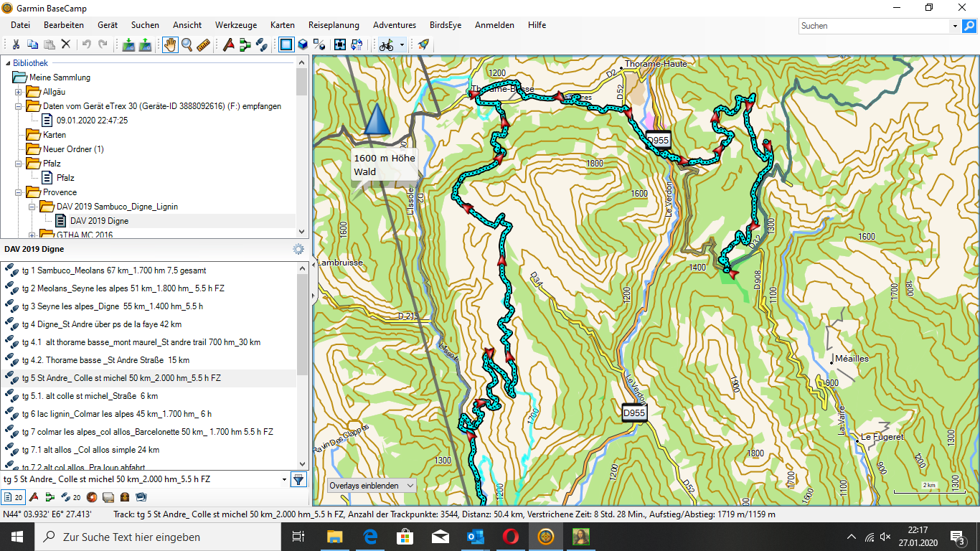Select track tg 6 lac lignin_Colmar les alpes
The image size is (980, 551).
(149, 414)
